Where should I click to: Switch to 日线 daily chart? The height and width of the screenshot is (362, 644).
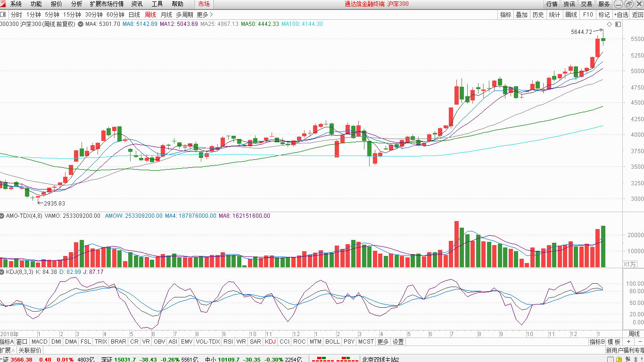click(134, 15)
